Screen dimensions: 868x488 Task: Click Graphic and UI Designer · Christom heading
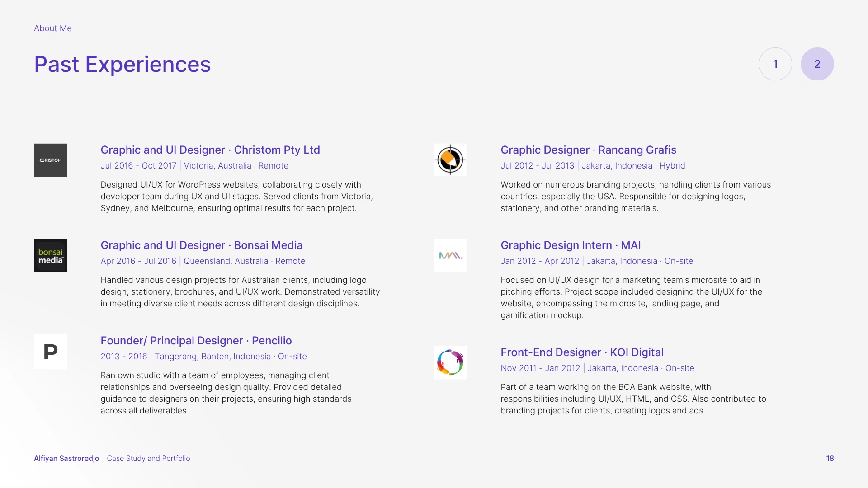[210, 150]
